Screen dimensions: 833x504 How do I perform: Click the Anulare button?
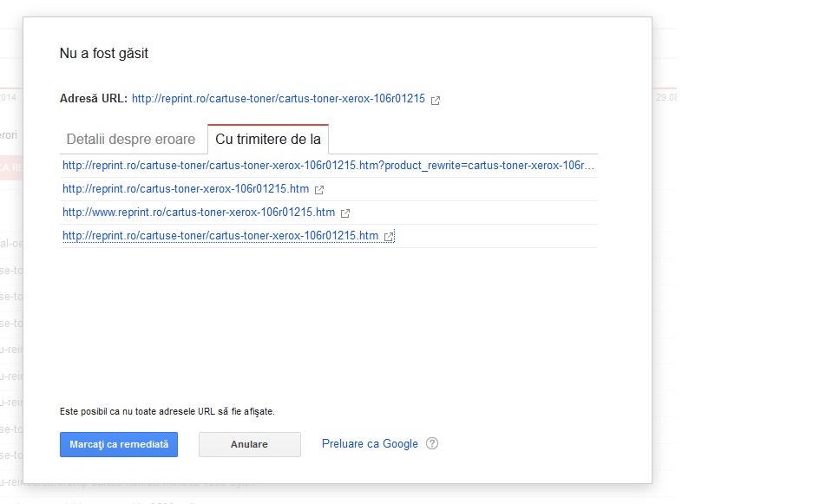coord(249,444)
